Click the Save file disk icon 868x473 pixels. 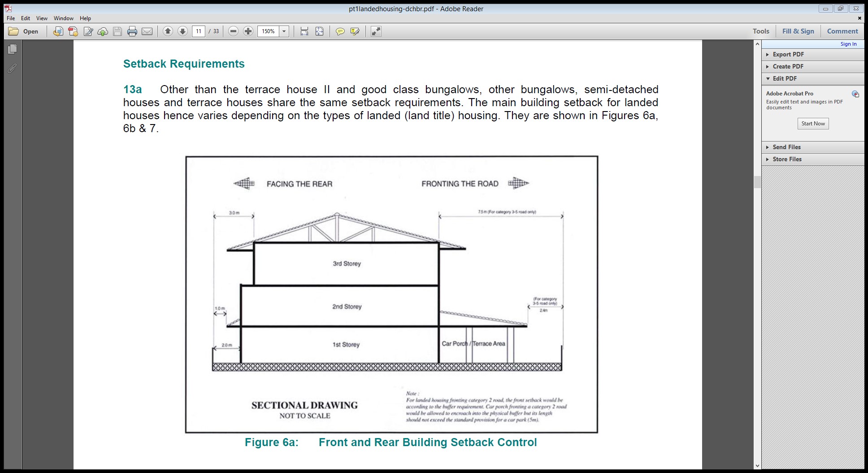coord(117,31)
